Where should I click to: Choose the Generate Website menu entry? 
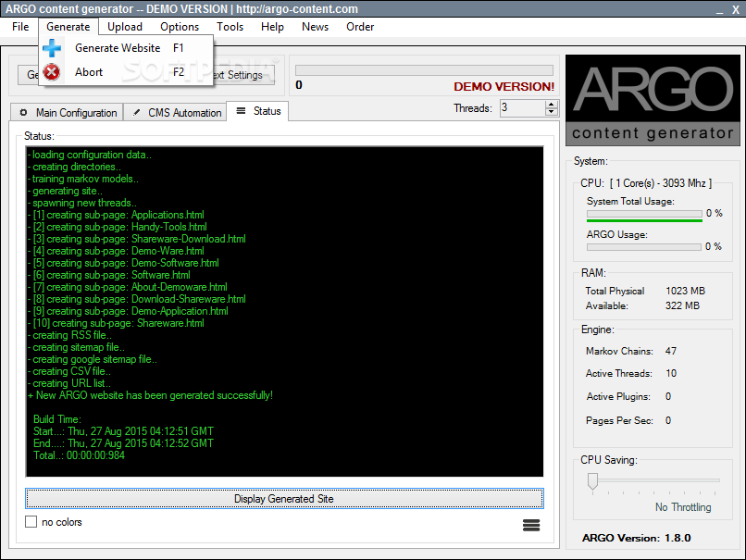coord(126,48)
